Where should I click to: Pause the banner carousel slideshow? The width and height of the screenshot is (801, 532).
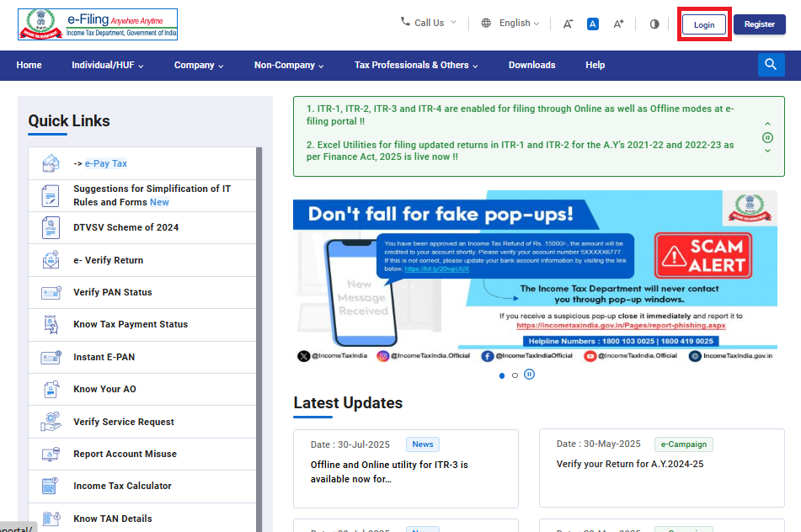tap(529, 375)
